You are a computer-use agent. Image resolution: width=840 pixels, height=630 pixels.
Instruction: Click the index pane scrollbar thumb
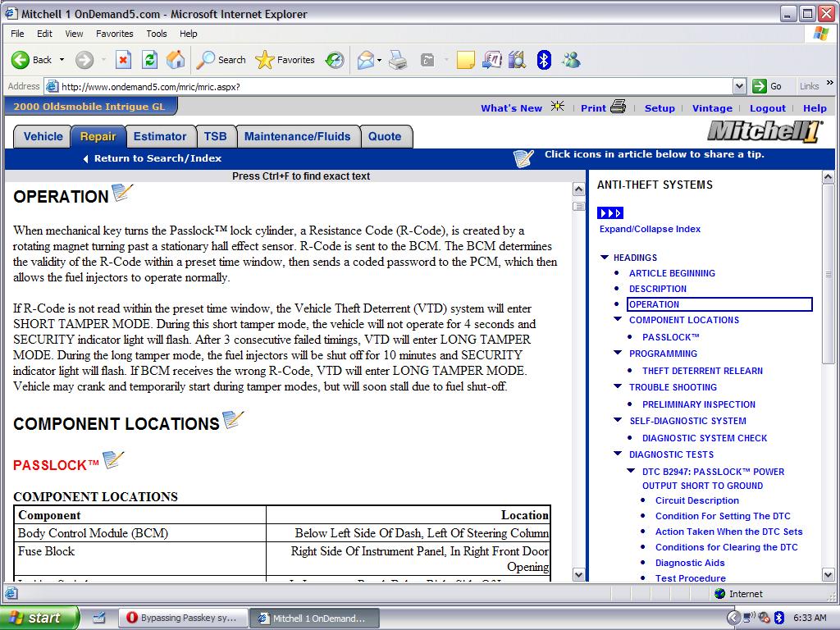tap(828, 275)
